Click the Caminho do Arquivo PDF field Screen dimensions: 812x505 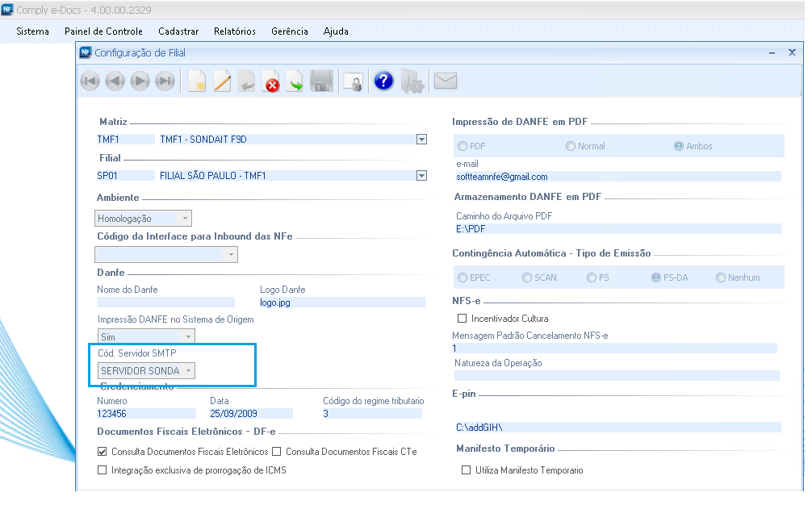click(x=617, y=229)
